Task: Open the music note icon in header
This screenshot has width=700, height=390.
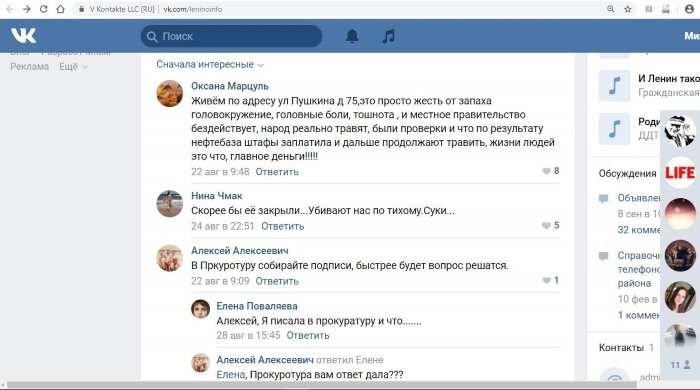Action: tap(388, 36)
